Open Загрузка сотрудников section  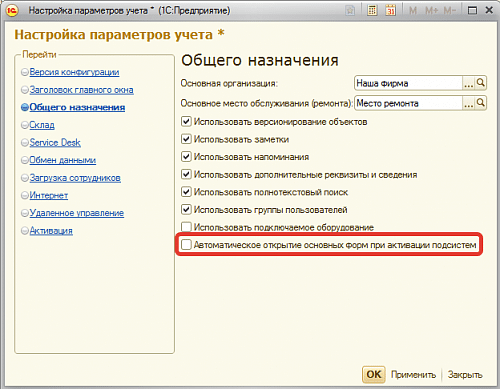[x=75, y=178]
